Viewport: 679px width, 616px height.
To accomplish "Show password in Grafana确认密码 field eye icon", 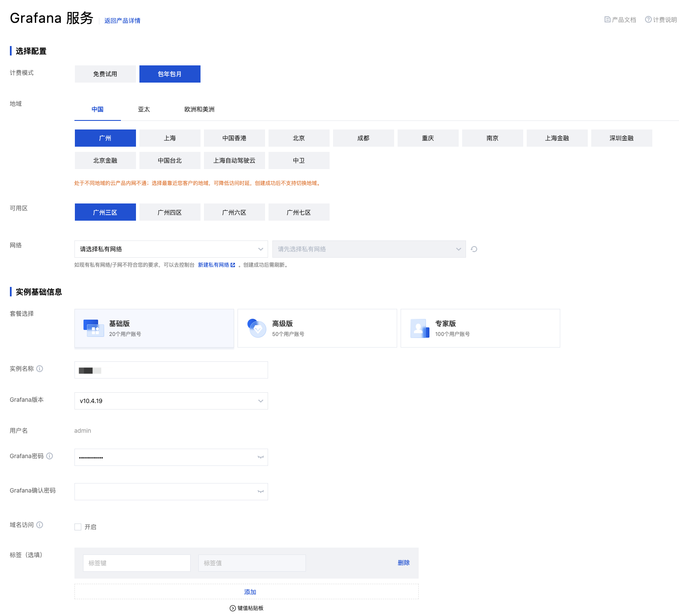I will coord(260,492).
